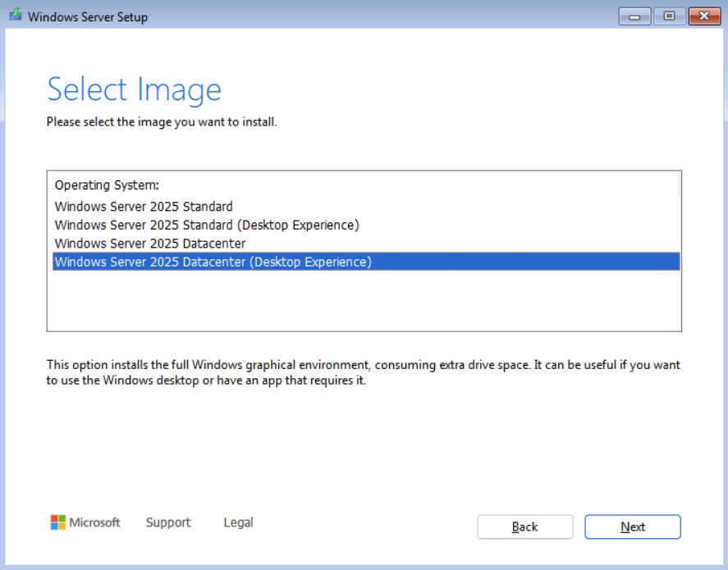This screenshot has height=570, width=728.
Task: Go back with the Back button
Action: click(x=524, y=527)
